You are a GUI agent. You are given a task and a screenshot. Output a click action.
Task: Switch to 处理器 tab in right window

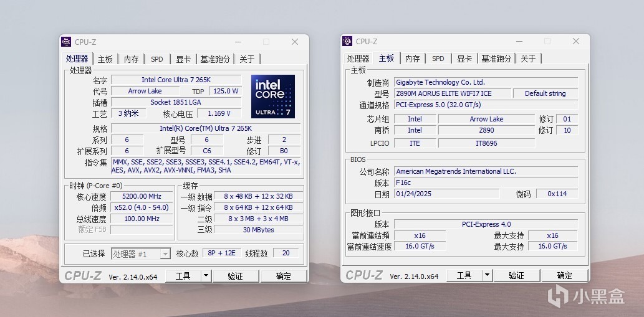click(x=358, y=59)
